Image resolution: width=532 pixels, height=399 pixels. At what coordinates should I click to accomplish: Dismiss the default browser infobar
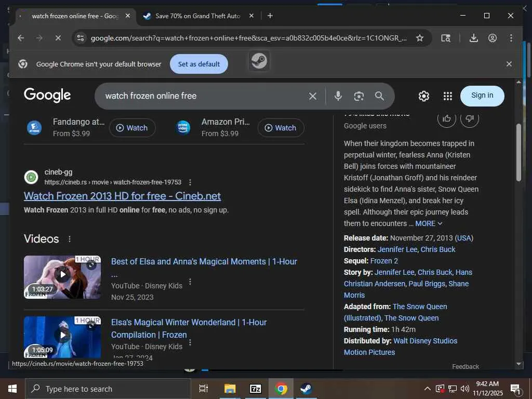(509, 64)
